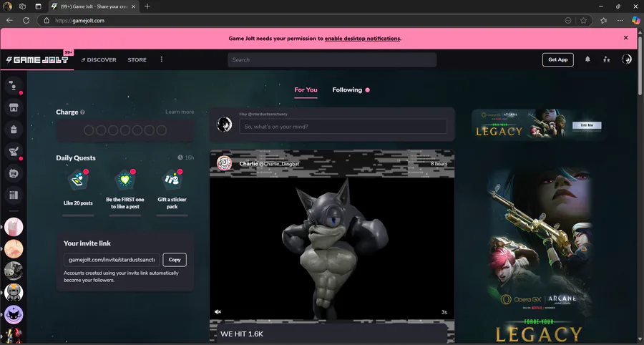
Task: Open the friends list icon
Action: coord(606,59)
